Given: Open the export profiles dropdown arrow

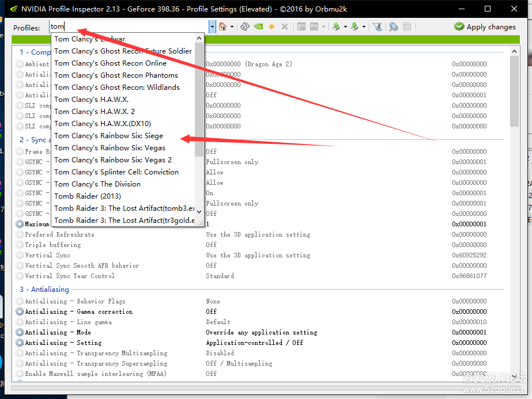Looking at the screenshot, I should click(345, 27).
